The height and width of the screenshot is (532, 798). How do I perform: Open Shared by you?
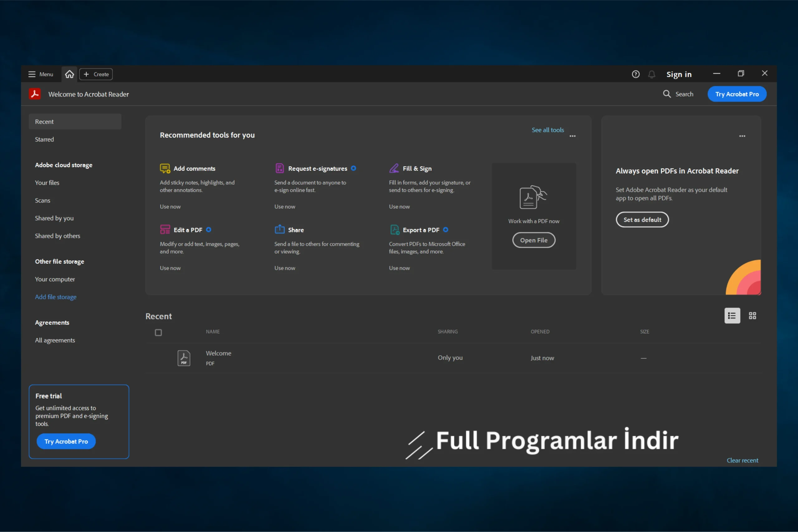pos(54,218)
